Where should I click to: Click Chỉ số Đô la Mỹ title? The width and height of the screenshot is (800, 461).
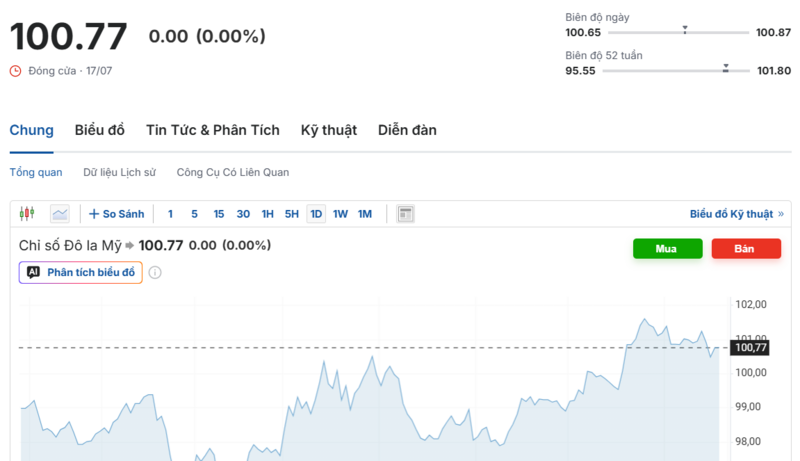pos(70,246)
